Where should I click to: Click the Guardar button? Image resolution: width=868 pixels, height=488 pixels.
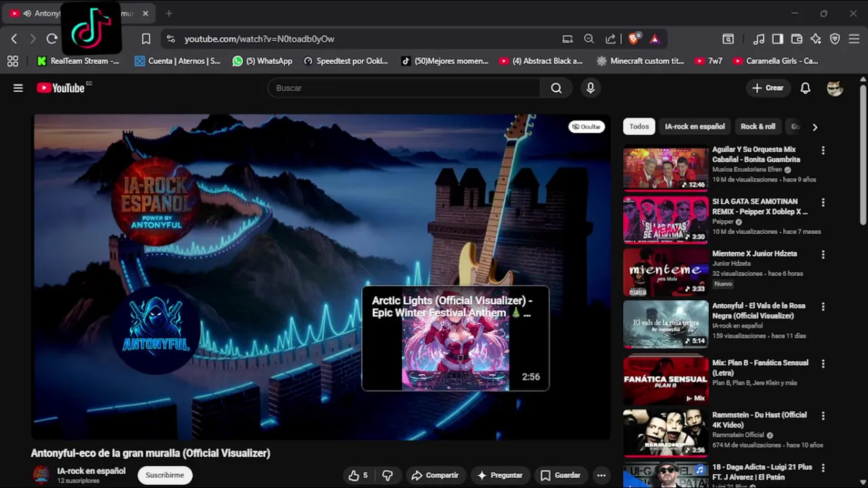(560, 475)
